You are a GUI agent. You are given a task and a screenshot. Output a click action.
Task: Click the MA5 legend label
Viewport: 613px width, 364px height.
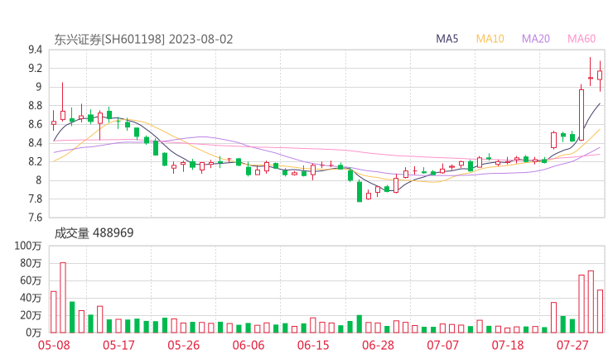click(x=446, y=39)
